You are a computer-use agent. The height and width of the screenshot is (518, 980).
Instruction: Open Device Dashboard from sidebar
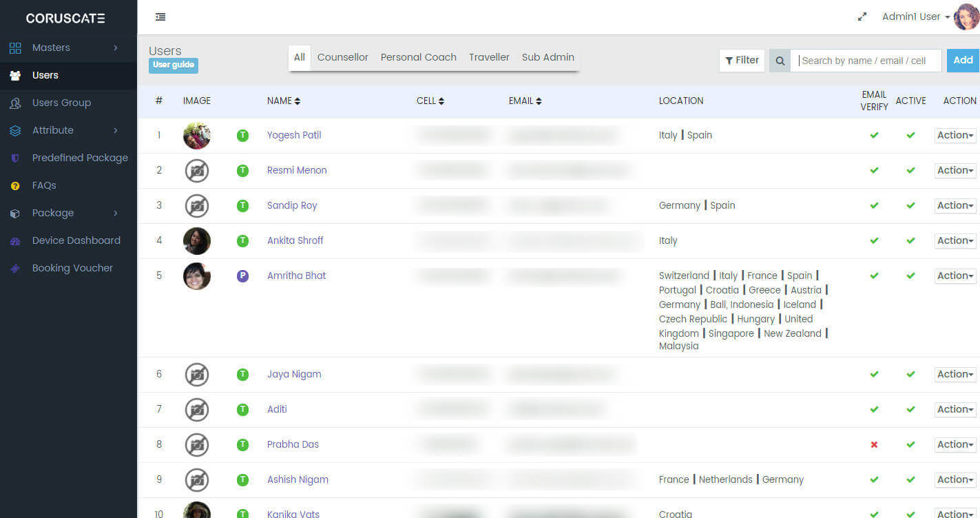[76, 240]
